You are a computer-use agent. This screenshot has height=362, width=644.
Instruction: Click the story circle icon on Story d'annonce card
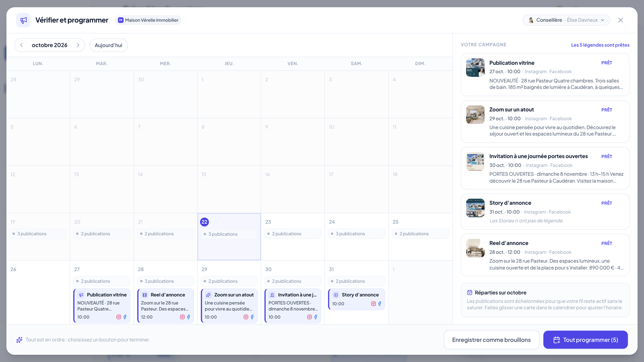[x=336, y=295]
